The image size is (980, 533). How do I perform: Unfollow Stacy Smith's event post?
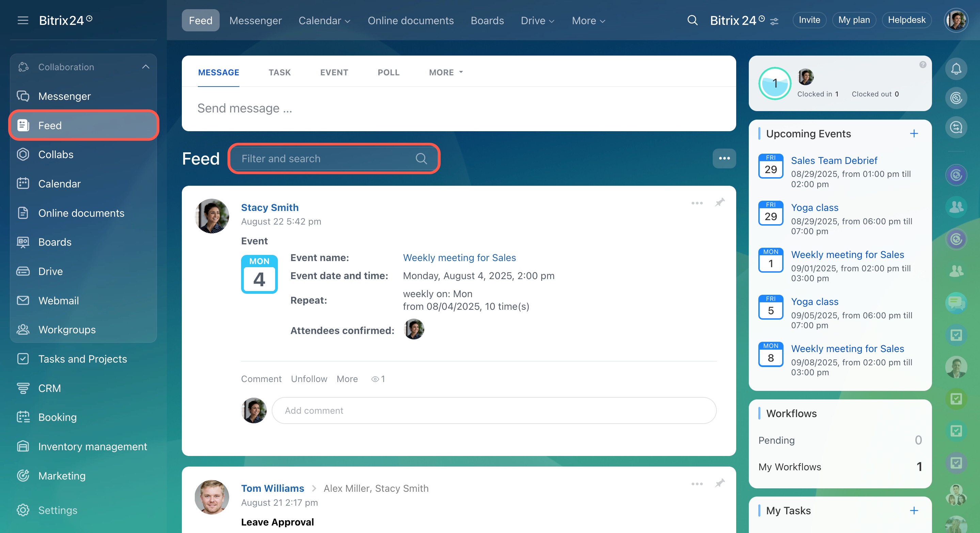click(x=309, y=379)
